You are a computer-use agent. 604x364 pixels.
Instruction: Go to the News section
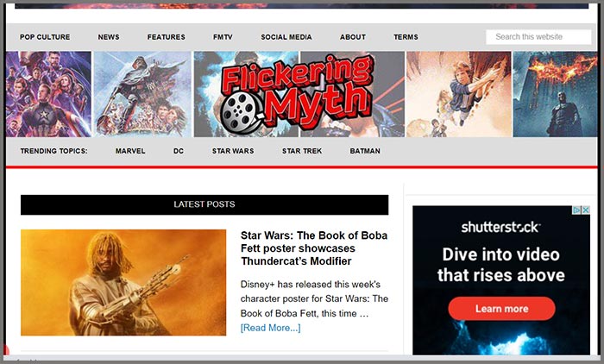coord(109,37)
